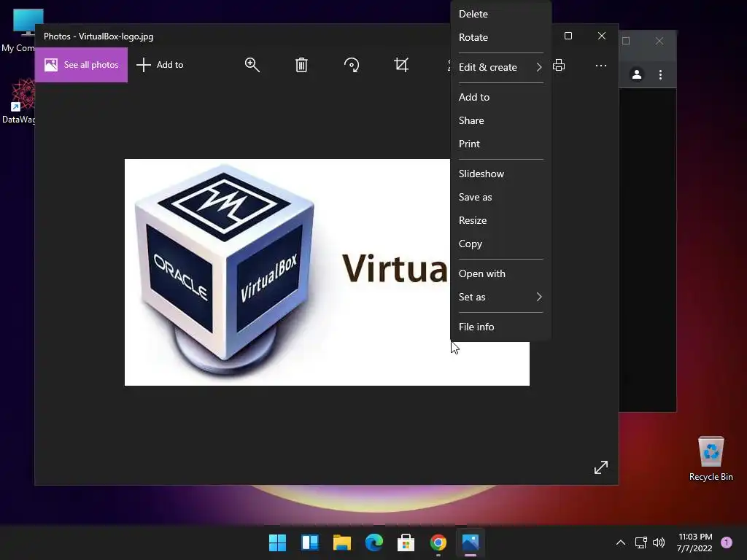Click the fullscreen expand arrows icon

[x=601, y=467]
